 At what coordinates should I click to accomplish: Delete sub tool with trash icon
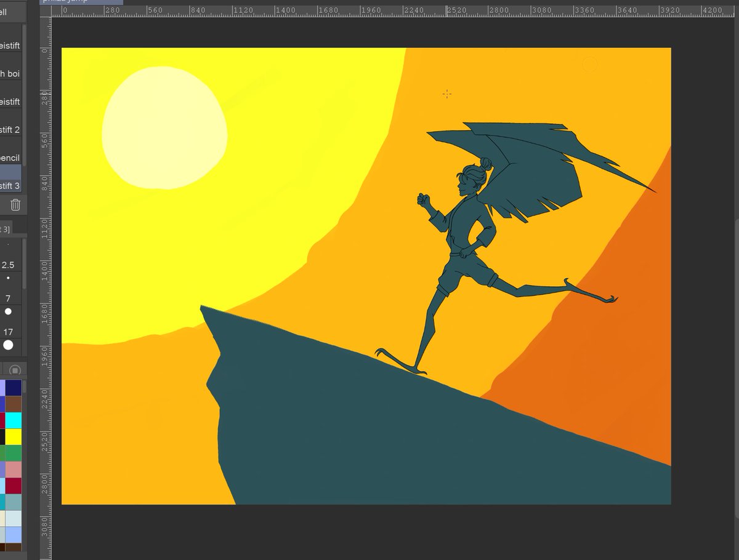click(16, 206)
